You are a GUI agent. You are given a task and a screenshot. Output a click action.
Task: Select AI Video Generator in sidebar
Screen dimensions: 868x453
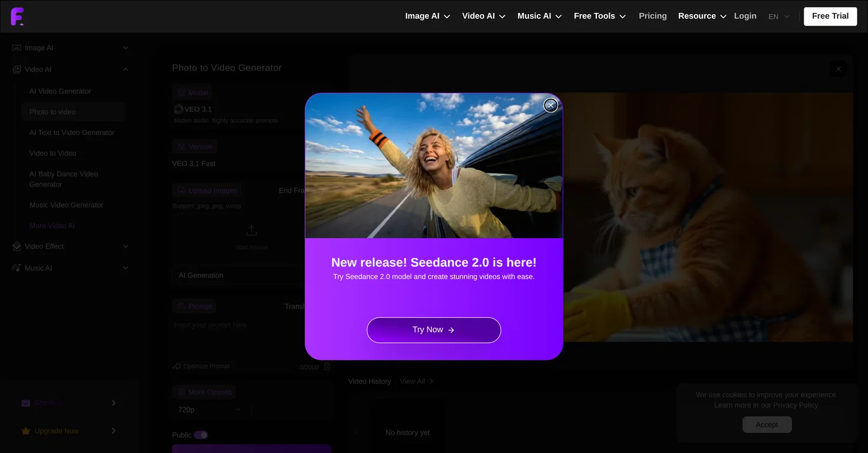[x=60, y=91]
